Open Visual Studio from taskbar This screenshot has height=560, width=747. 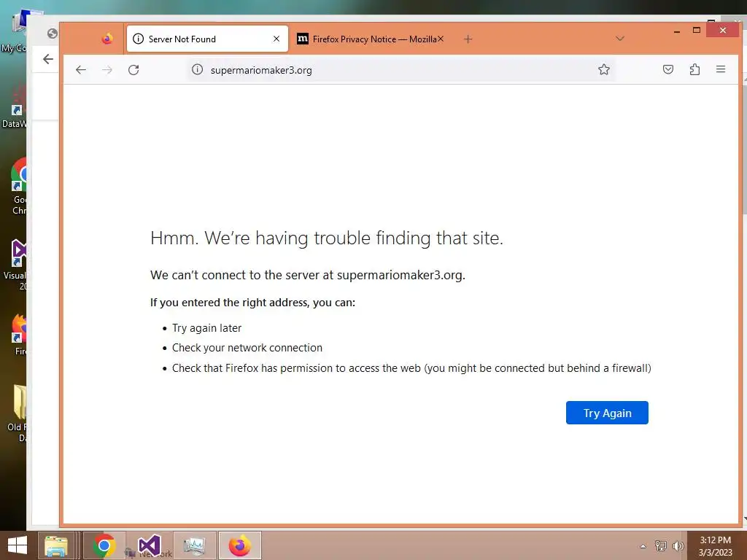[149, 545]
